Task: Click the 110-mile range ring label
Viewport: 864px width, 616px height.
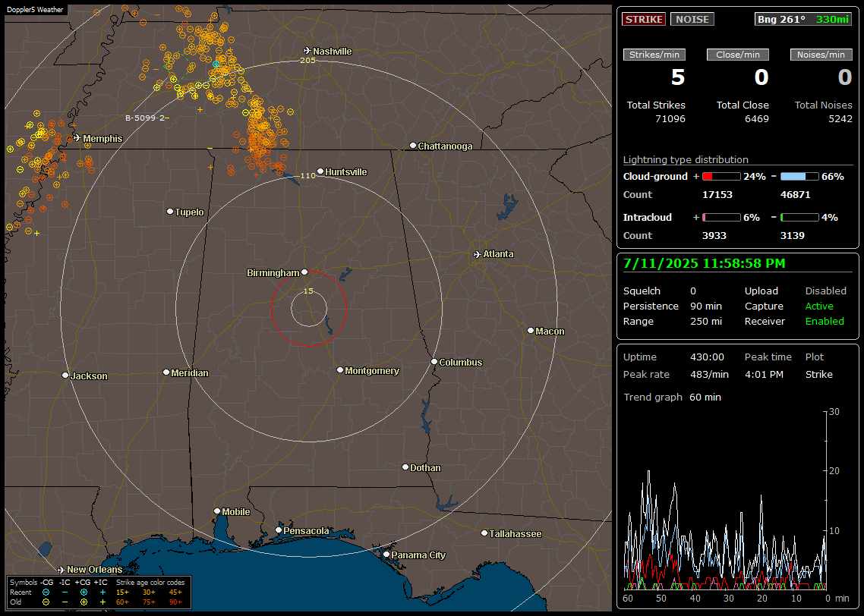Action: [x=307, y=175]
